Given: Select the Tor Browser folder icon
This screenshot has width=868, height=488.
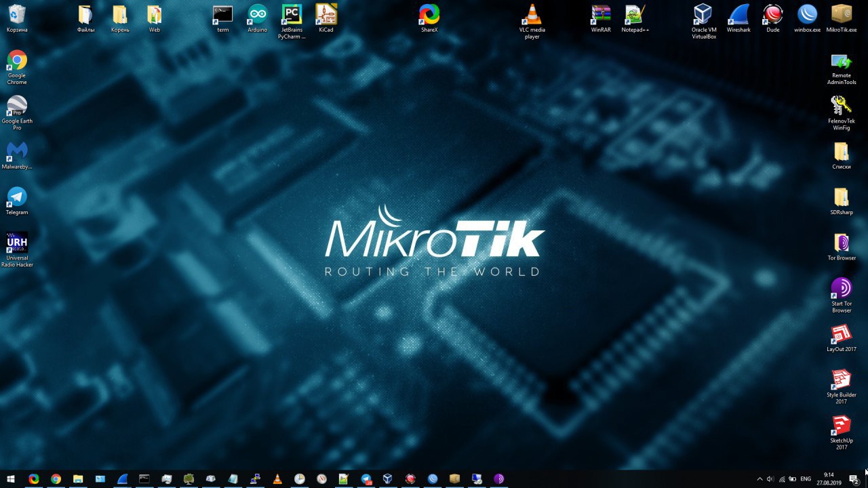Looking at the screenshot, I should tap(842, 247).
